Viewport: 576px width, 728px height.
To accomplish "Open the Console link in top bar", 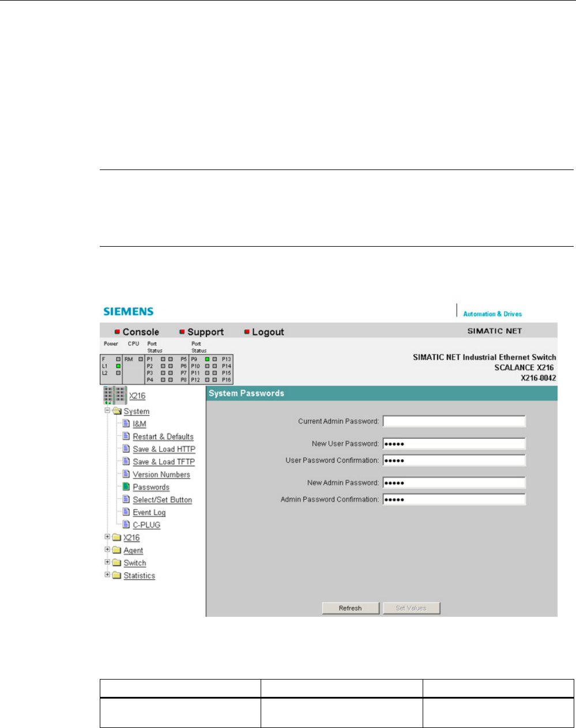I will [141, 332].
